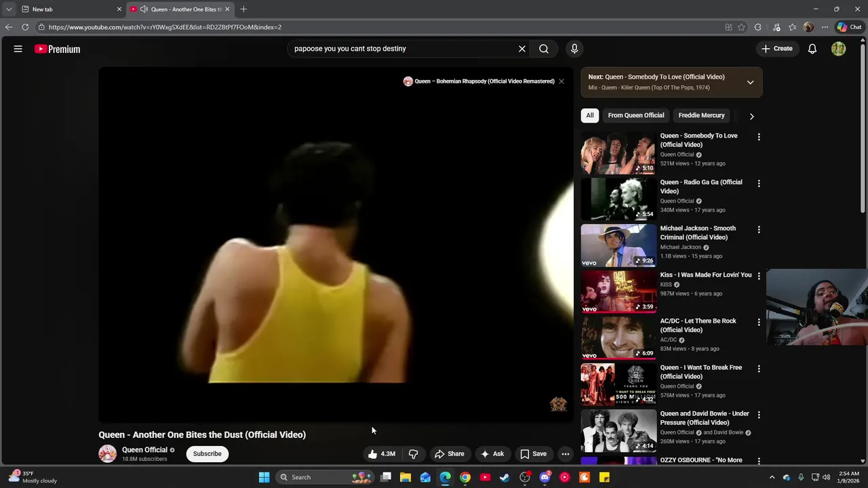Open Bohemian Rhapsody suggested video card
The width and height of the screenshot is (868, 488).
click(x=479, y=81)
